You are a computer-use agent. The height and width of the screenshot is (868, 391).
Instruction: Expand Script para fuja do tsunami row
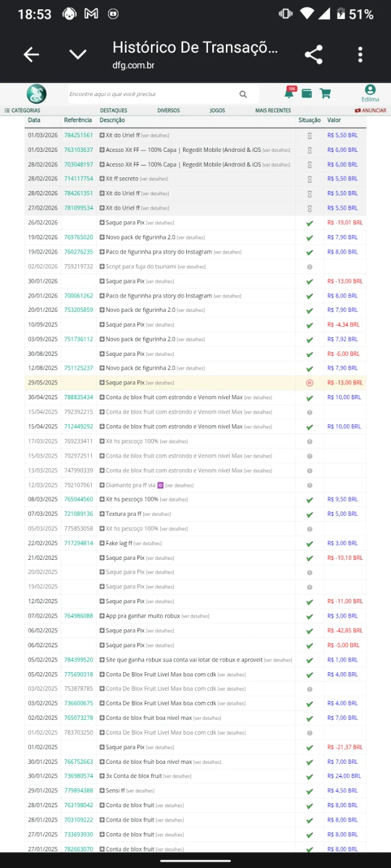102,267
